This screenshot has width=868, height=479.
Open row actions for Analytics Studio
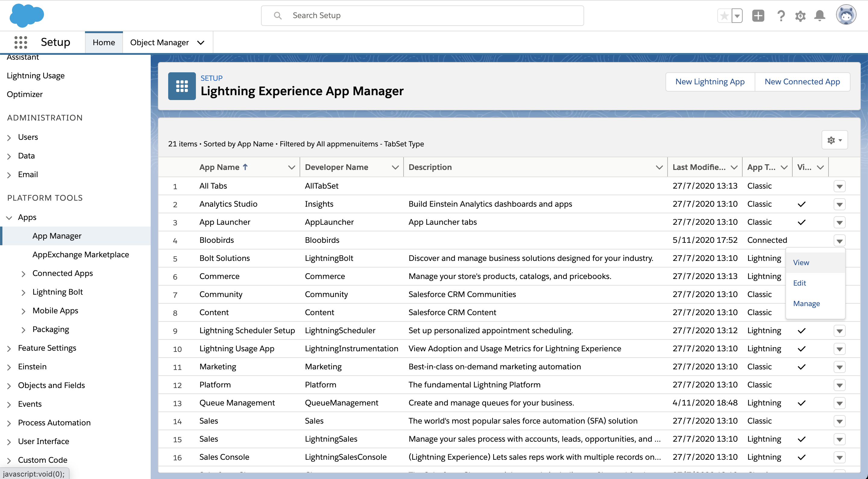tap(839, 205)
